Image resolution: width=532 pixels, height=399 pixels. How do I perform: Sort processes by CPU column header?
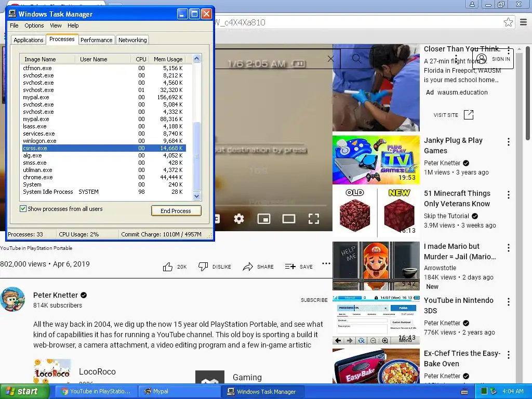click(x=139, y=59)
